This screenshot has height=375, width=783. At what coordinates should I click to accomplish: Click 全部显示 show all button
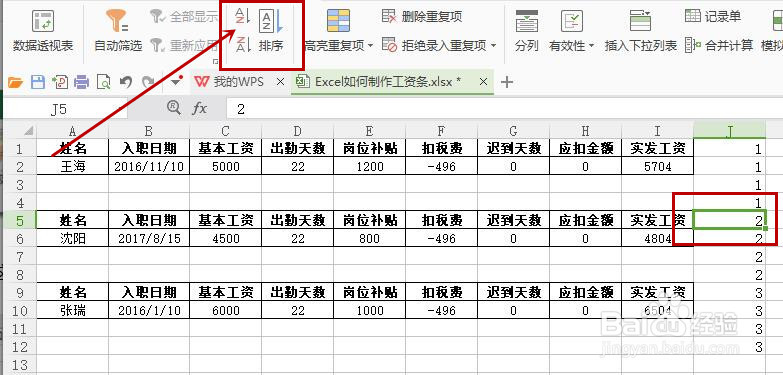[184, 17]
